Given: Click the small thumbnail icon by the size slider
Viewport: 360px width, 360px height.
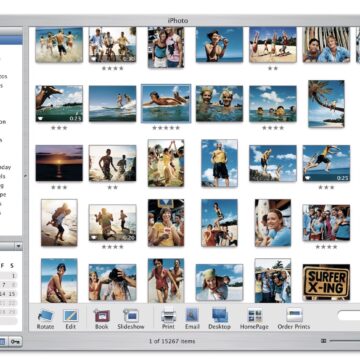Looking at the screenshot, I should pyautogui.click(x=323, y=341).
